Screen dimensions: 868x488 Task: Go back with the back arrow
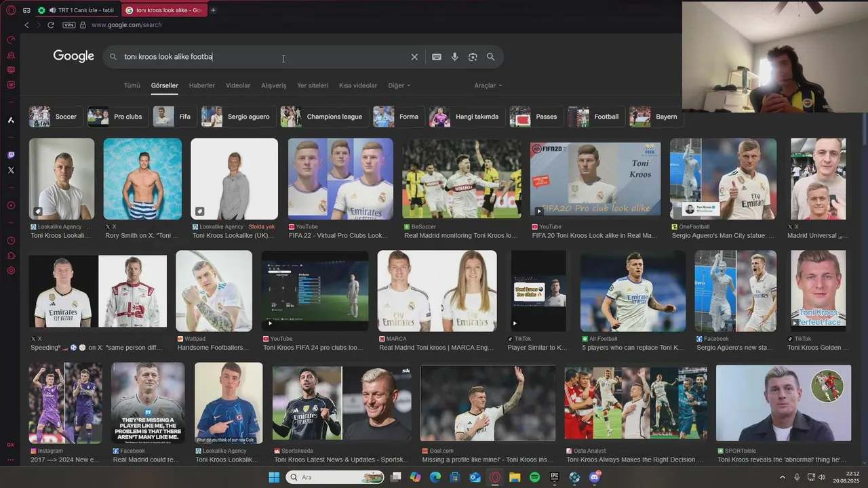(26, 25)
